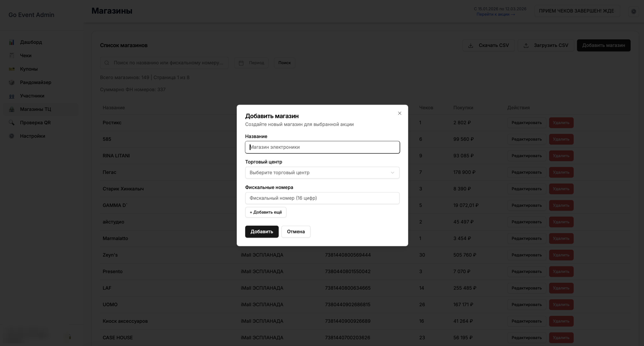The height and width of the screenshot is (346, 644).
Task: Go to Купоны section
Action: [x=29, y=69]
